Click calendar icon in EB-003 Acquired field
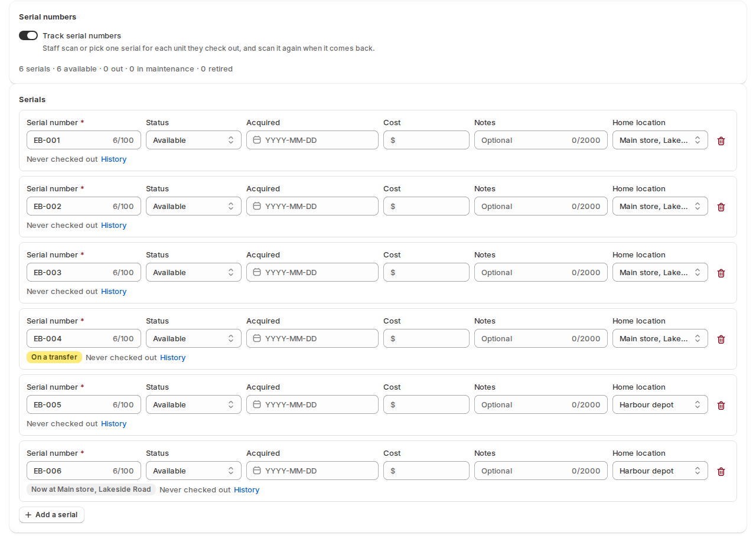The height and width of the screenshot is (542, 756). 256,273
